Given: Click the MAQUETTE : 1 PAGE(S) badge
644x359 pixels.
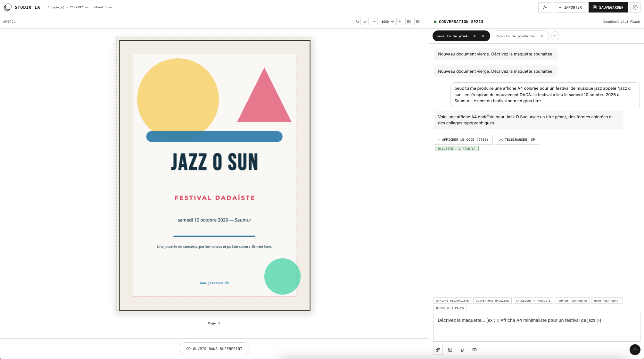Looking at the screenshot, I should pos(457,149).
